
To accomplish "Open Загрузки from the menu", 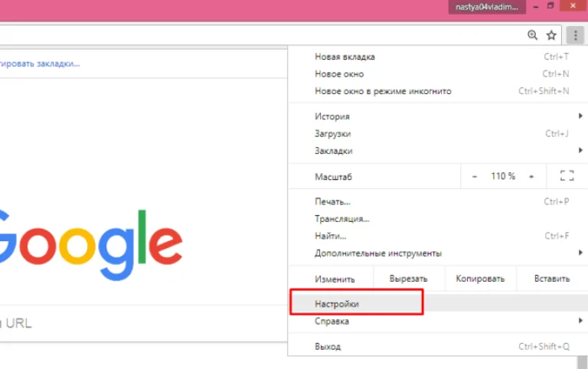I will coord(438,133).
